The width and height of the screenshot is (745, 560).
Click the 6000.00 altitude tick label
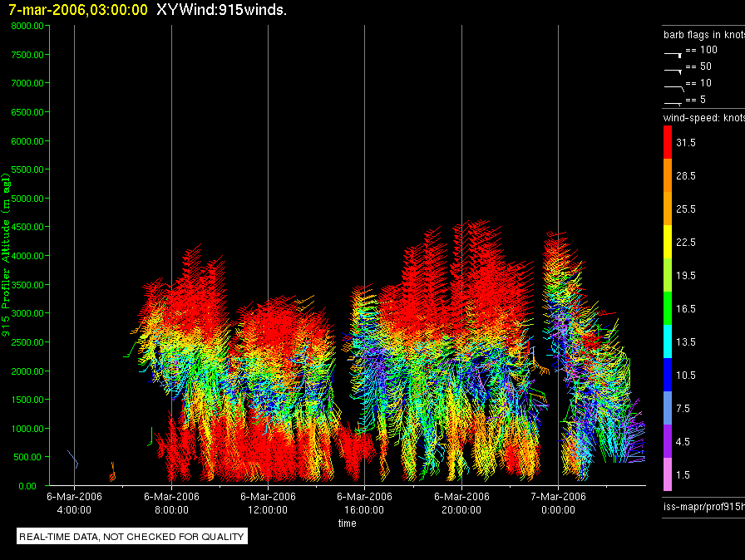tap(27, 141)
